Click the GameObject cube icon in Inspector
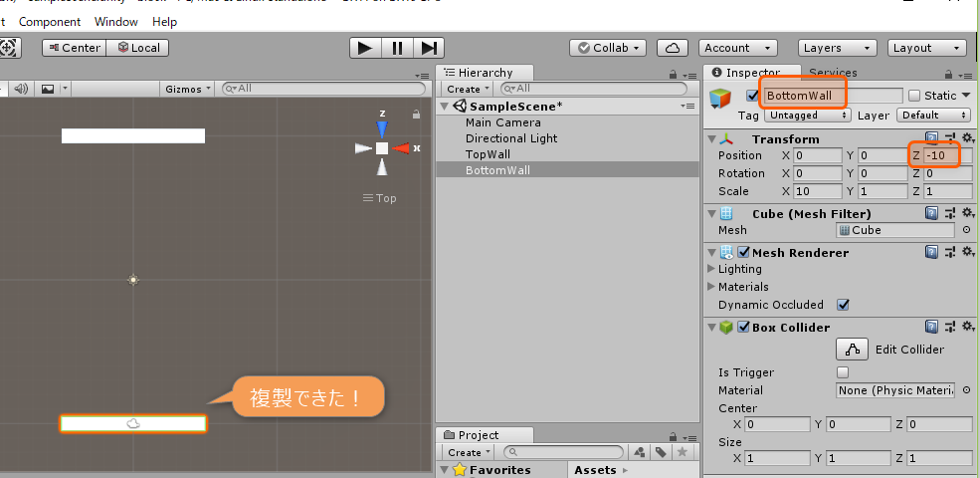The height and width of the screenshot is (478, 980). pyautogui.click(x=720, y=99)
